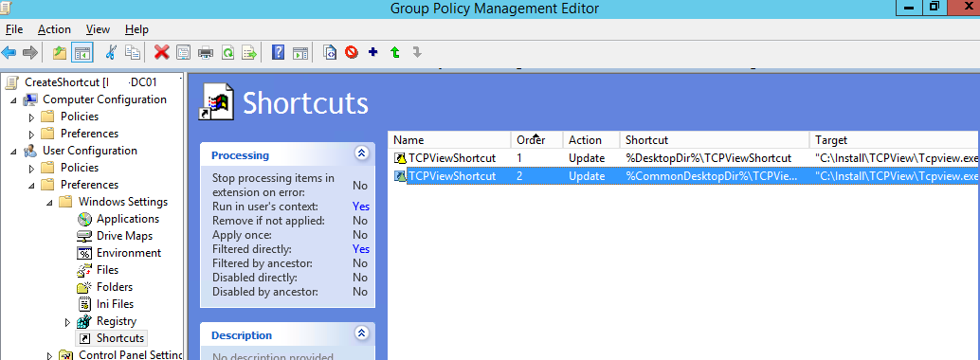Collapse the Windows Settings node
This screenshot has height=360, width=980.
tap(50, 203)
